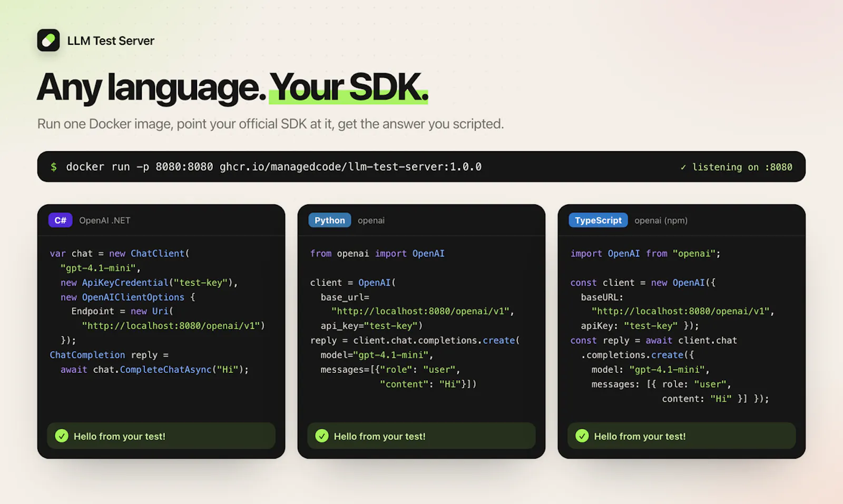Click the 'OpenAI .NET' library label
Screen dimensions: 843x504
(105, 221)
